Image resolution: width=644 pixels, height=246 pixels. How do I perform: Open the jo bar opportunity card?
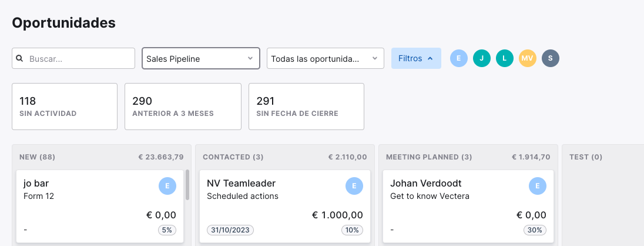point(100,207)
